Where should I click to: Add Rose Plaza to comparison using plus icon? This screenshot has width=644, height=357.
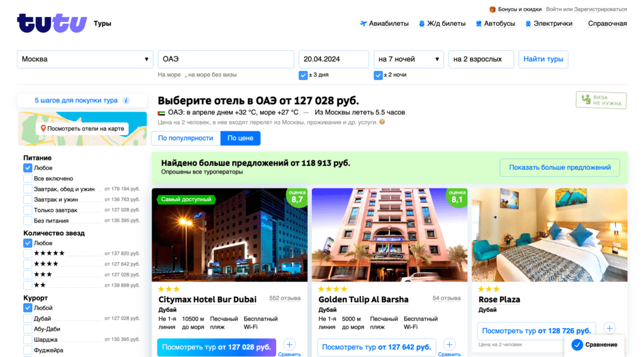609,328
